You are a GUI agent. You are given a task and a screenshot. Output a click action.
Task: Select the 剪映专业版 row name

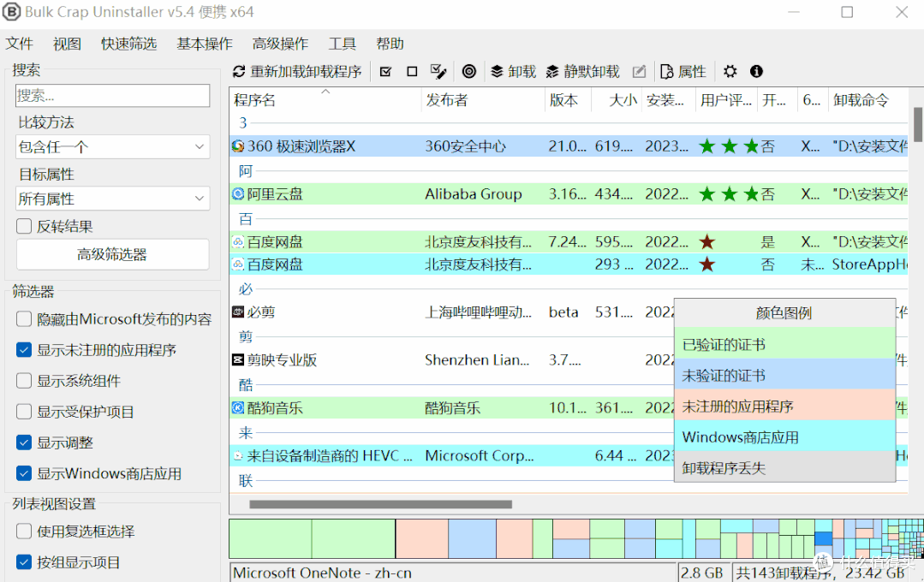pyautogui.click(x=282, y=360)
